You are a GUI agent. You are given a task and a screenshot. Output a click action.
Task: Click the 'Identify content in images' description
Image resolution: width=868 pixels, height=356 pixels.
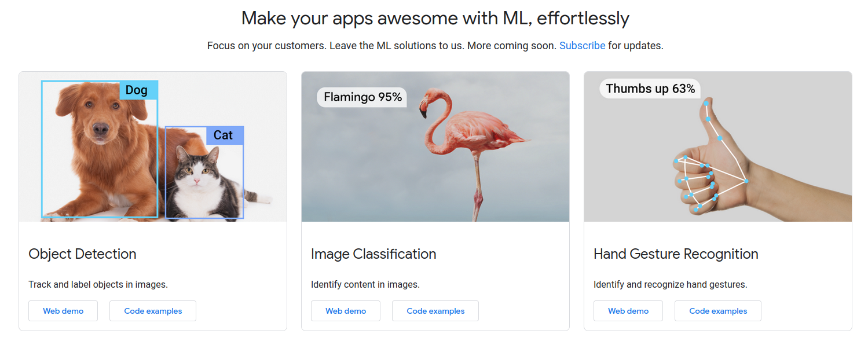[x=365, y=285]
